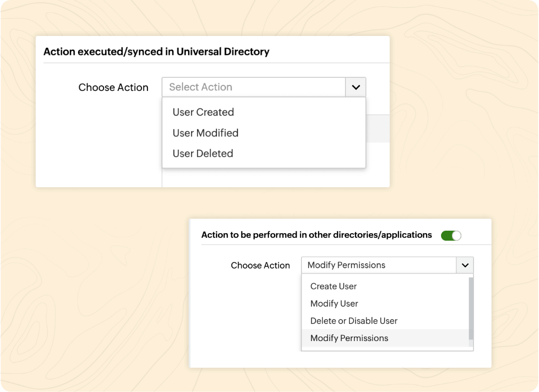Choose the Modify User option
The image size is (539, 392).
click(x=334, y=304)
